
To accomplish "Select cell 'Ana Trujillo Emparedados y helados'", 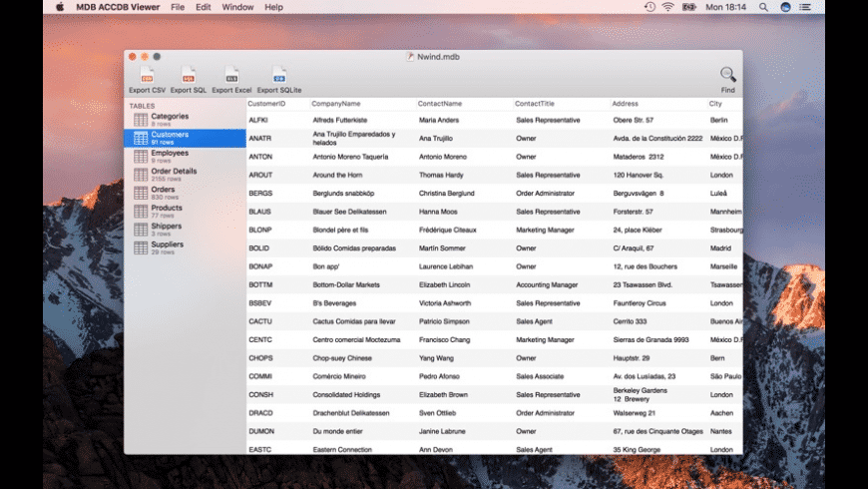I will pos(354,138).
